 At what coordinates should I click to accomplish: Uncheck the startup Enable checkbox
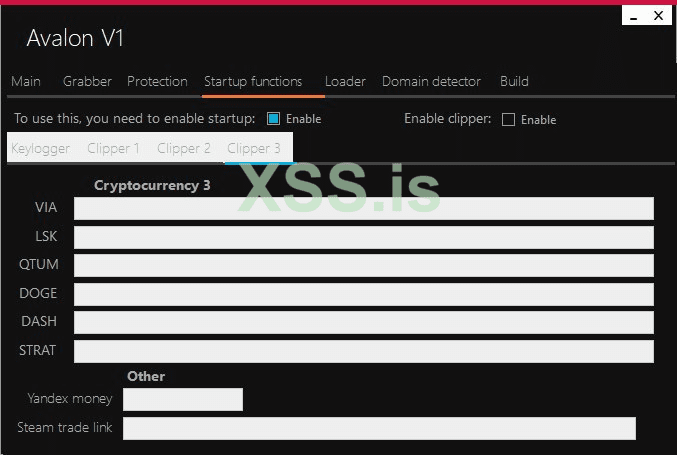click(273, 119)
